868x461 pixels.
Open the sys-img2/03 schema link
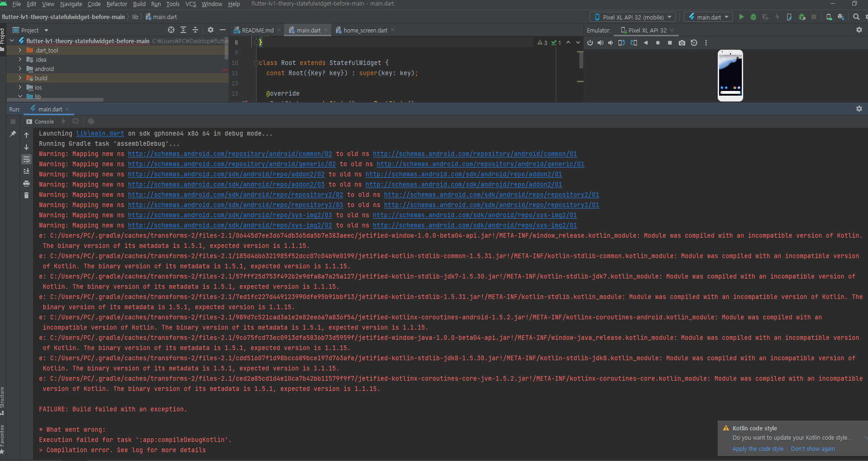coord(230,215)
